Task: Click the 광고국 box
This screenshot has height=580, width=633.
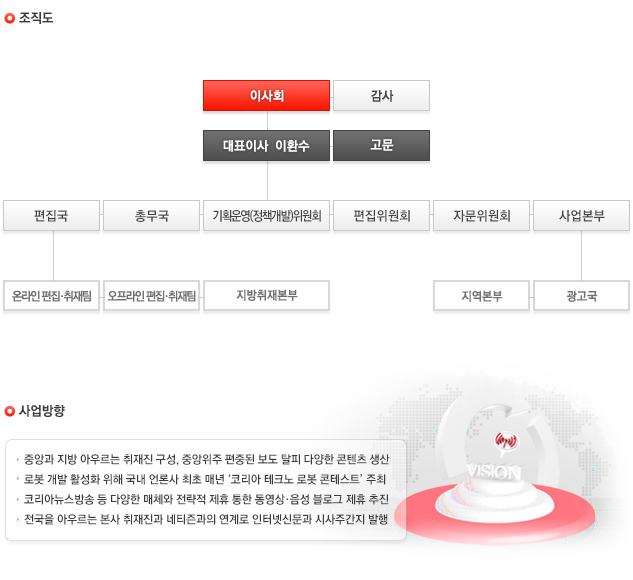Action: coord(581,296)
